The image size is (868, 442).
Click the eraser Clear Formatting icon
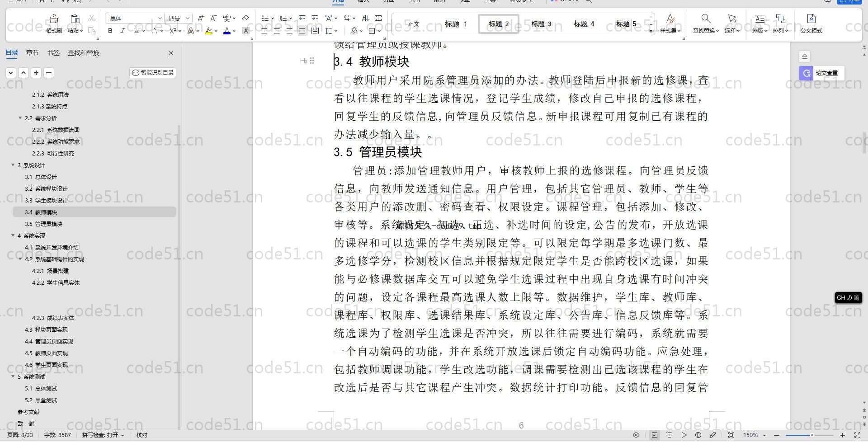click(245, 18)
